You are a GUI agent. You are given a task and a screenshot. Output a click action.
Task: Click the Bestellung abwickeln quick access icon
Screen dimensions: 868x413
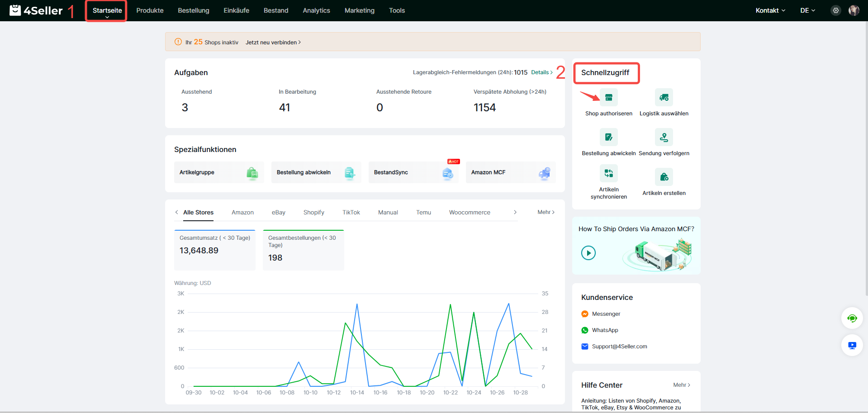[x=608, y=138]
